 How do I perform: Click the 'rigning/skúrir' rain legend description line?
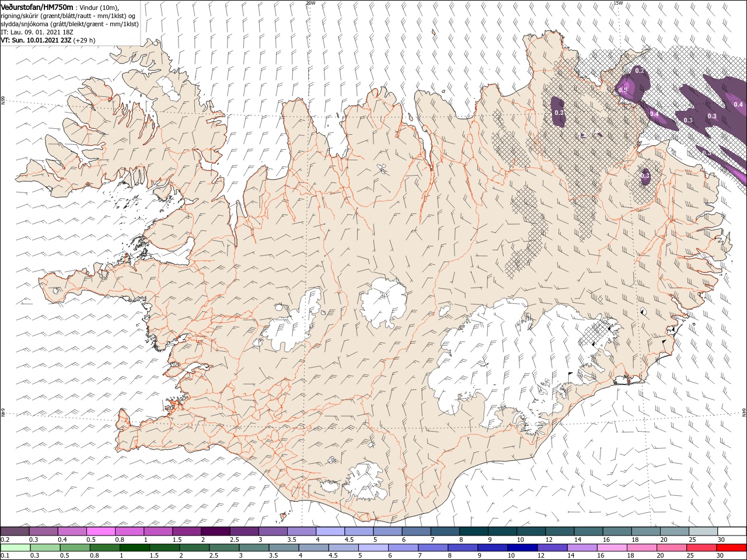pyautogui.click(x=68, y=16)
